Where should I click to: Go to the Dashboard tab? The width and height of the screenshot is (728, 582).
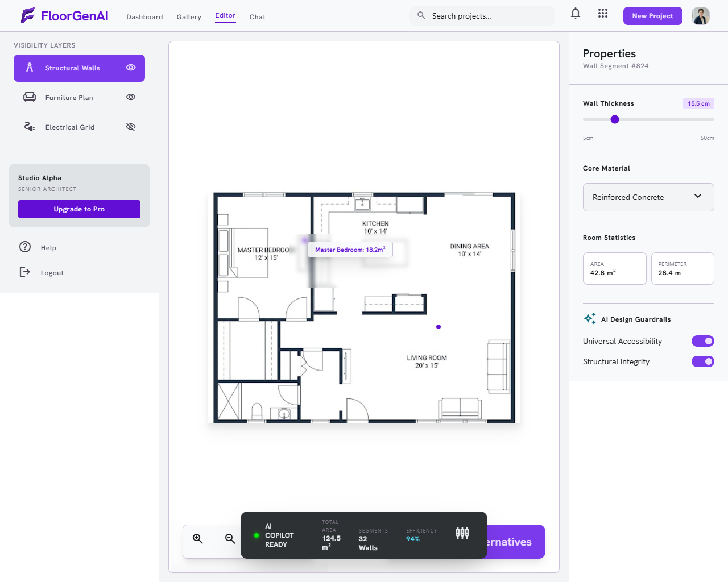144,17
